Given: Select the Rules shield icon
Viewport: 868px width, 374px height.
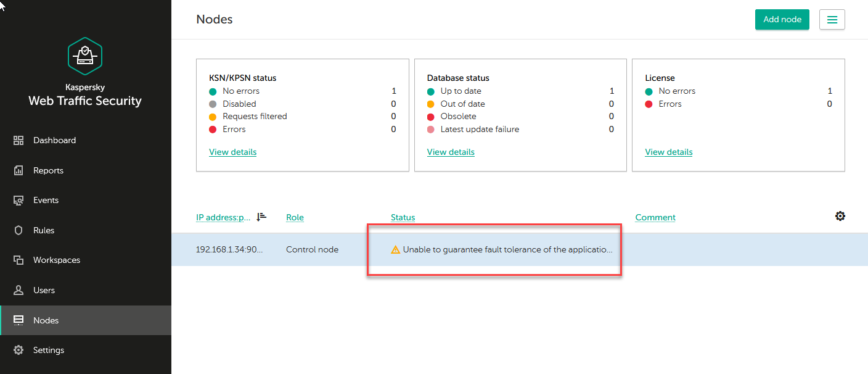Looking at the screenshot, I should [x=18, y=230].
